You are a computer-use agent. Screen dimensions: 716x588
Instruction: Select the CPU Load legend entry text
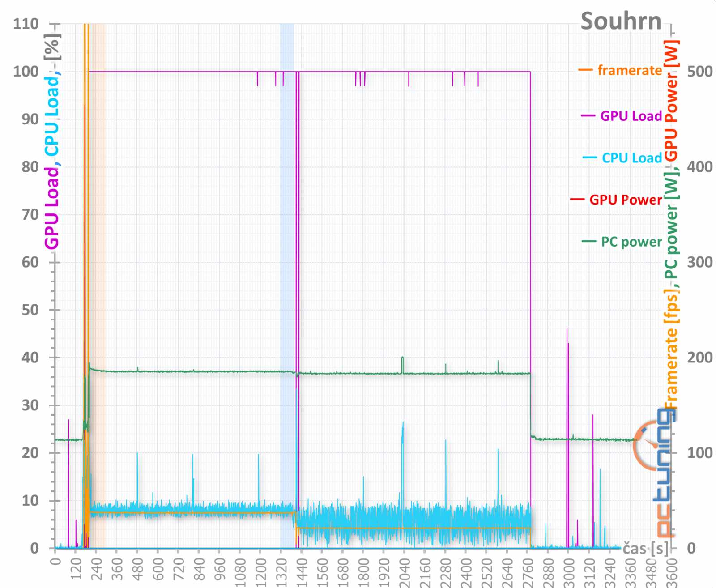click(x=632, y=158)
